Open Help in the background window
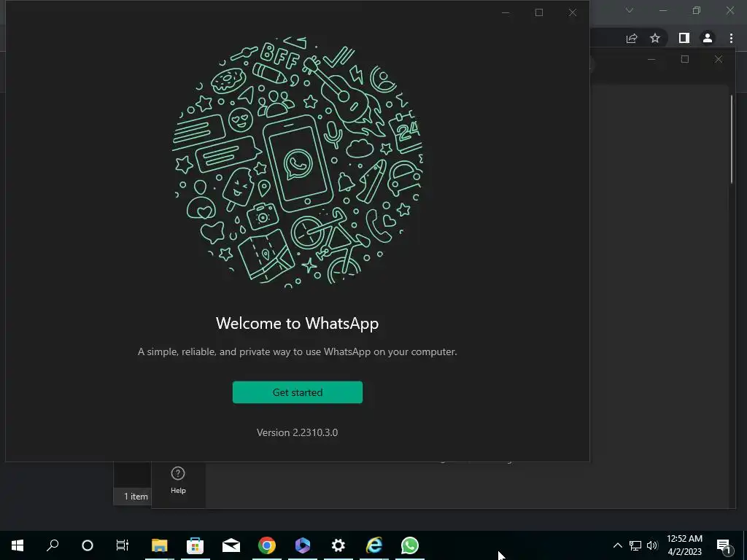The height and width of the screenshot is (560, 747). pyautogui.click(x=178, y=480)
